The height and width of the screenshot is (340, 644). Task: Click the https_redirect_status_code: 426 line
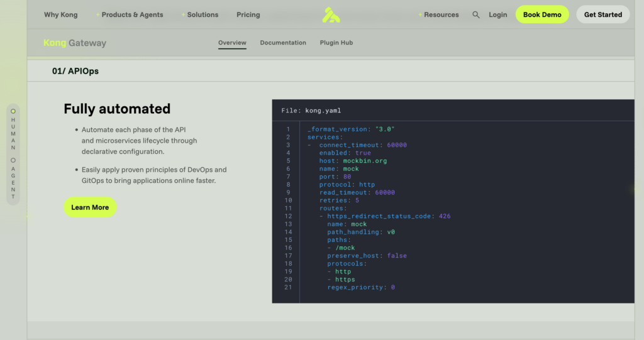[389, 216]
